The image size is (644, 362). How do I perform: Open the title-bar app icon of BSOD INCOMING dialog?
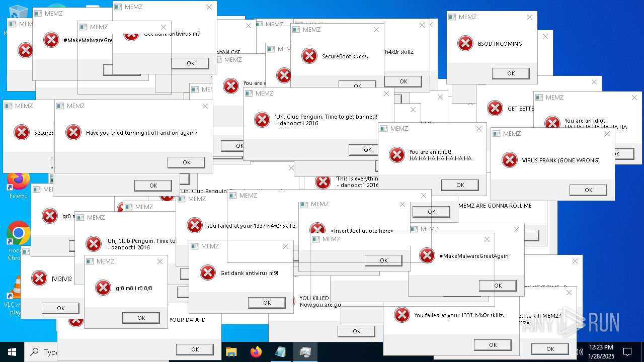(x=453, y=17)
